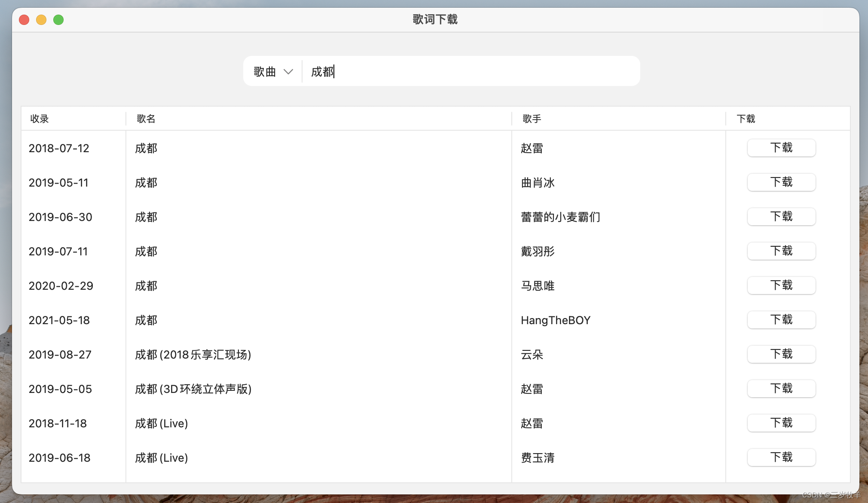Download 费玉清's 成都 (Live) lyrics
Viewport: 868px width, 503px height.
(781, 457)
